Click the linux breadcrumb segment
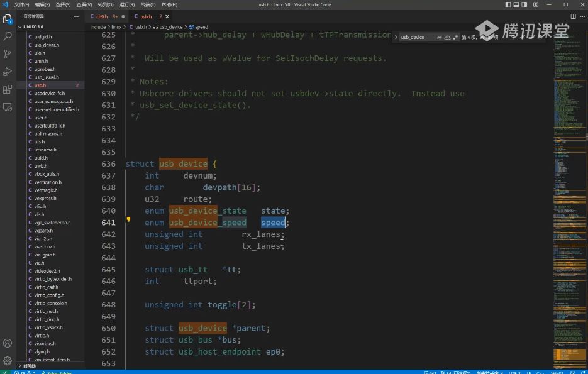 pos(116,27)
